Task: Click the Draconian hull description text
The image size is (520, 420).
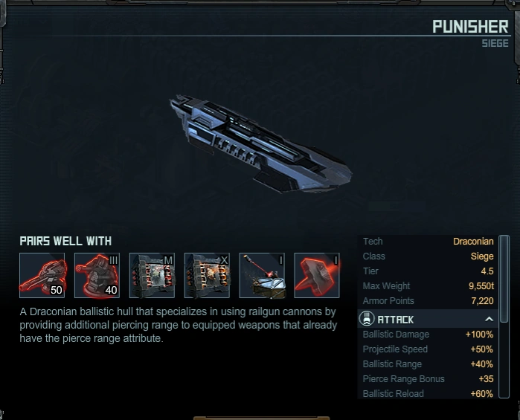Action: [x=179, y=325]
